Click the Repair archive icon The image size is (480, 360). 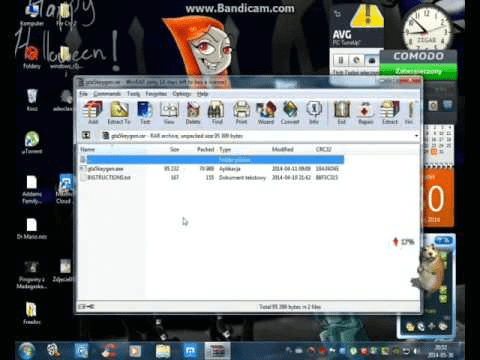tap(365, 113)
